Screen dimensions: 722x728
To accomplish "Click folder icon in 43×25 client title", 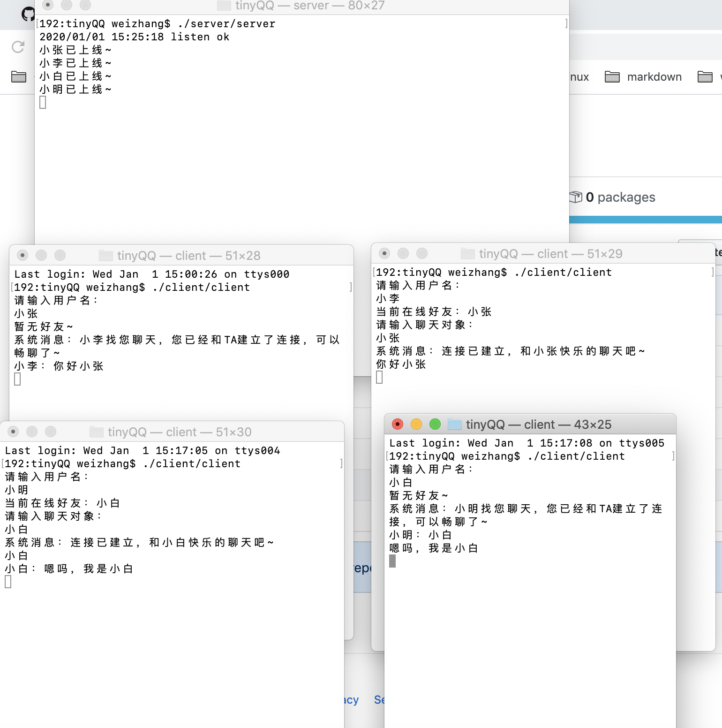I will [455, 425].
